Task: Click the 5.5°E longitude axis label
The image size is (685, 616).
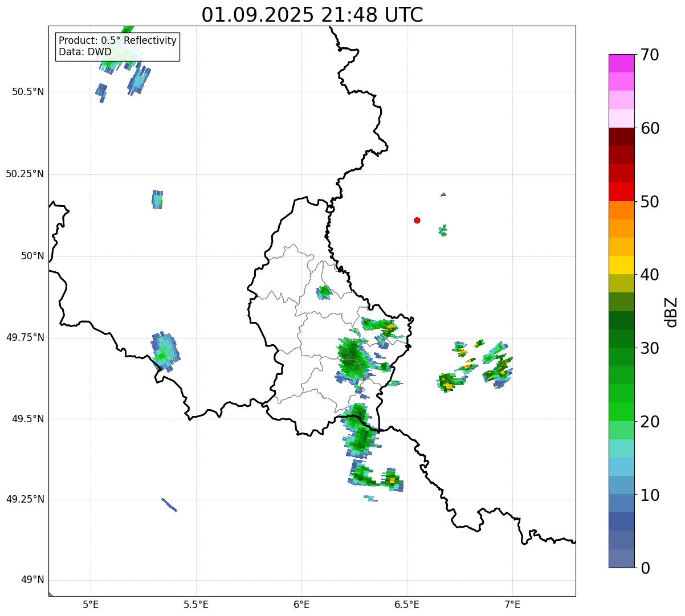Action: click(196, 604)
